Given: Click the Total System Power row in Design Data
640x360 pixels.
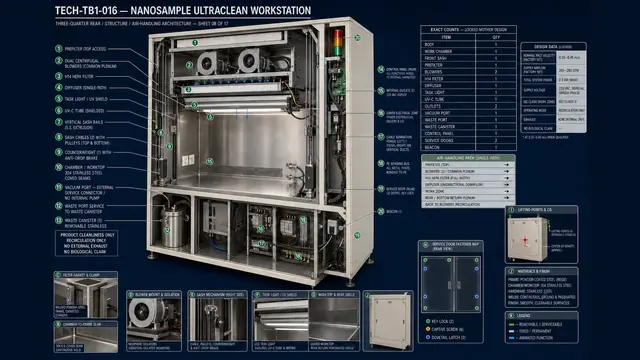Looking at the screenshot, I should [553, 80].
